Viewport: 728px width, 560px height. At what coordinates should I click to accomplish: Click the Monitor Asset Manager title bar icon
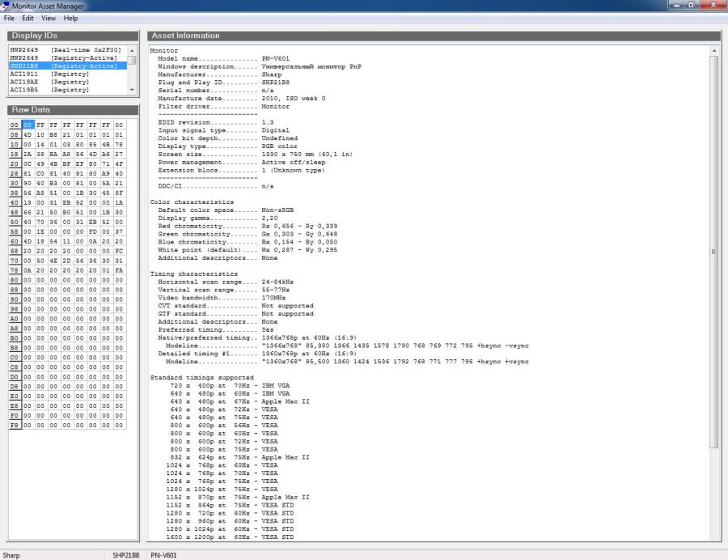click(x=6, y=6)
